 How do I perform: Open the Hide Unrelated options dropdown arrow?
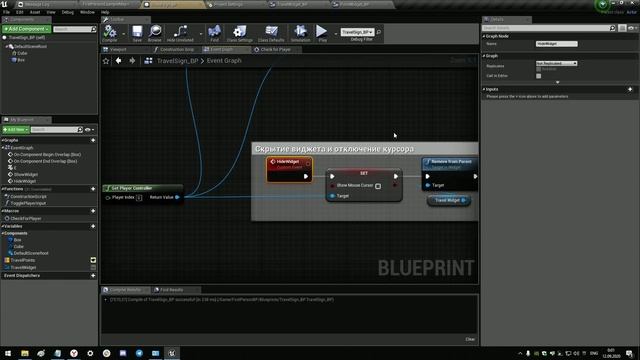(200, 34)
